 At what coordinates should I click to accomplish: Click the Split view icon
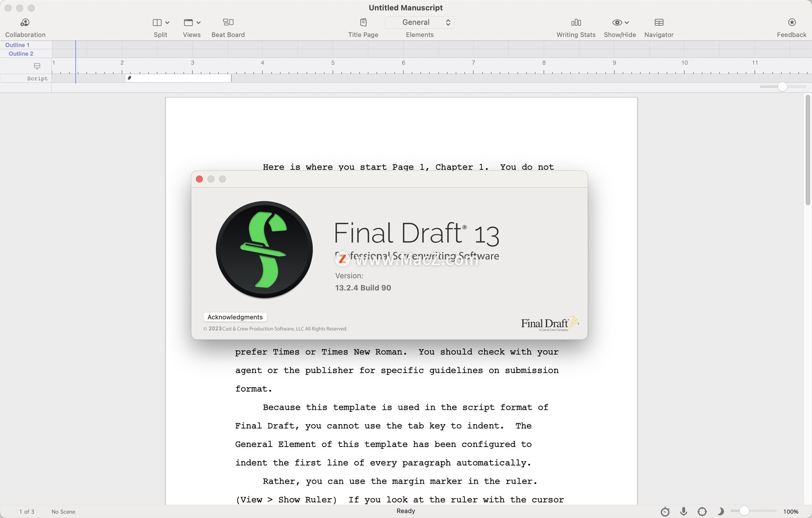(x=157, y=22)
